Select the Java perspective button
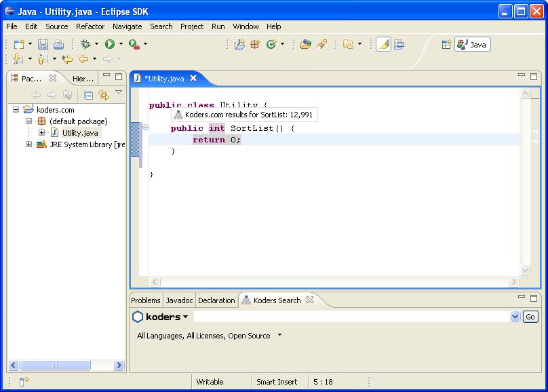Screen dimensions: 548x392 coord(472,44)
